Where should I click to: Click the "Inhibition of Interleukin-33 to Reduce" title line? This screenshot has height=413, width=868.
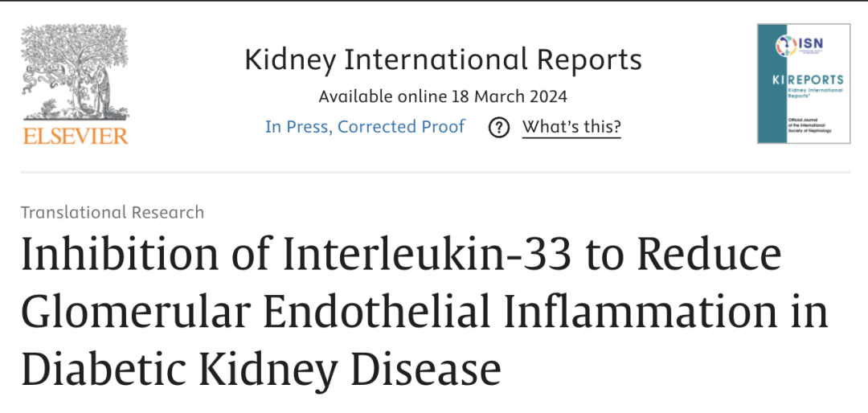[400, 255]
